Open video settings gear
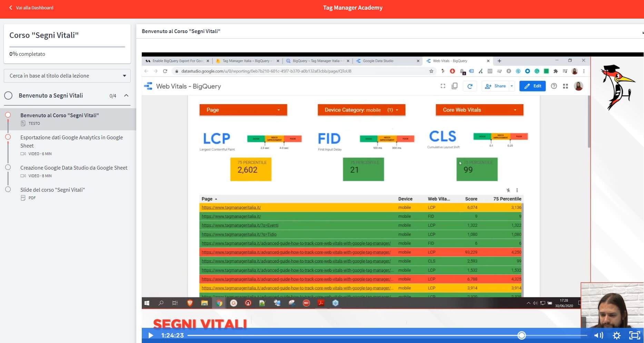The width and height of the screenshot is (644, 343). 617,335
